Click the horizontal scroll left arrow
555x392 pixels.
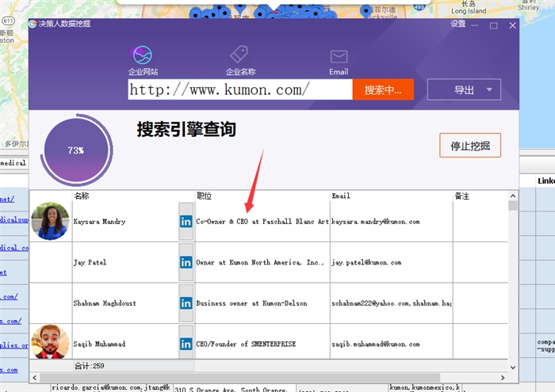(x=34, y=378)
